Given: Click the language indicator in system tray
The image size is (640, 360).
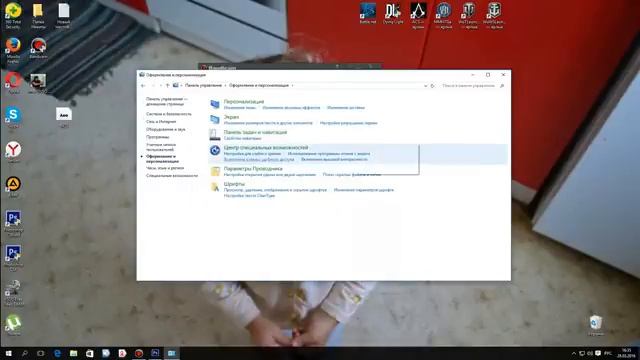Looking at the screenshot, I should click(x=608, y=353).
